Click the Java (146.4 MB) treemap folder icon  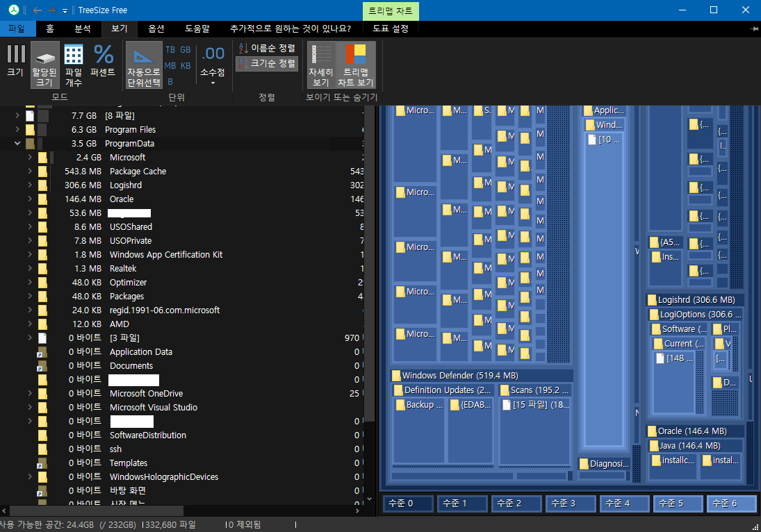tap(654, 446)
